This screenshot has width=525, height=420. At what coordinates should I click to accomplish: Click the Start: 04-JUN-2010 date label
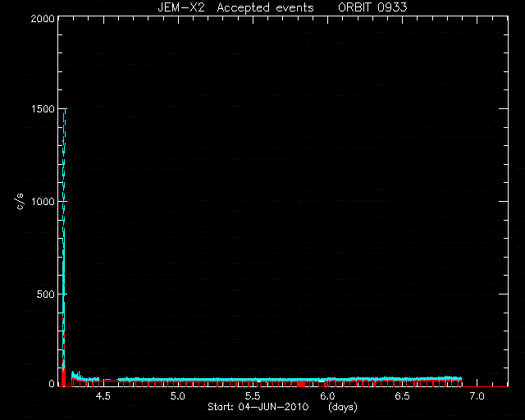point(258,407)
